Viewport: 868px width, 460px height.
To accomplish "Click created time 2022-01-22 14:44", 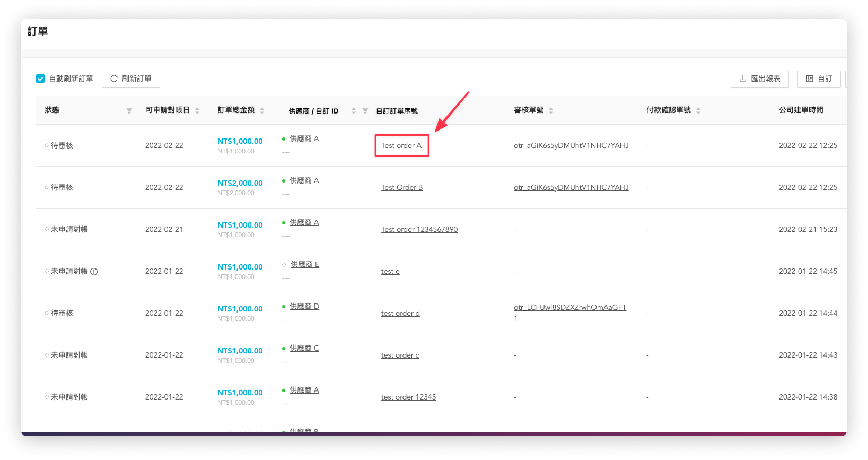I will pyautogui.click(x=808, y=313).
